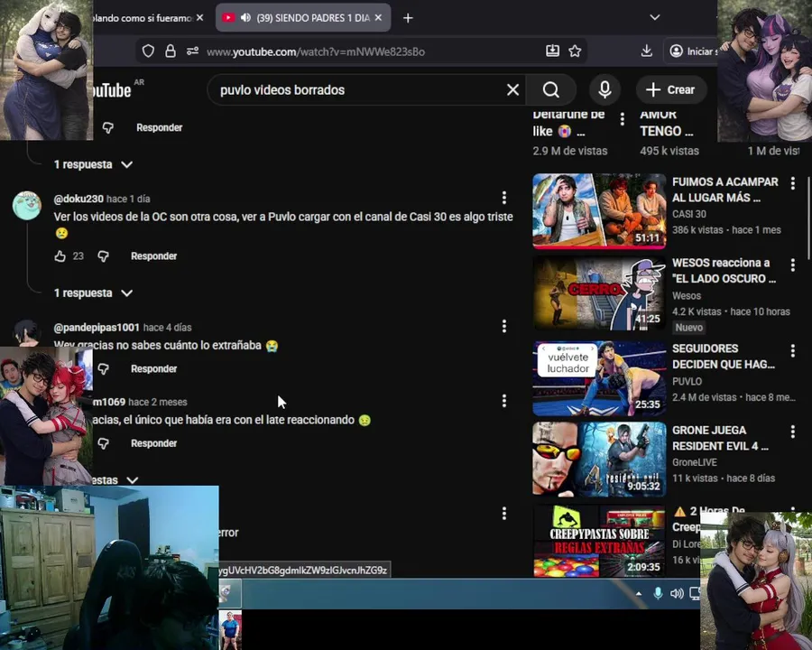The width and height of the screenshot is (812, 650).
Task: Expand 1 respuesta under @doku230 comment
Action: [x=93, y=292]
